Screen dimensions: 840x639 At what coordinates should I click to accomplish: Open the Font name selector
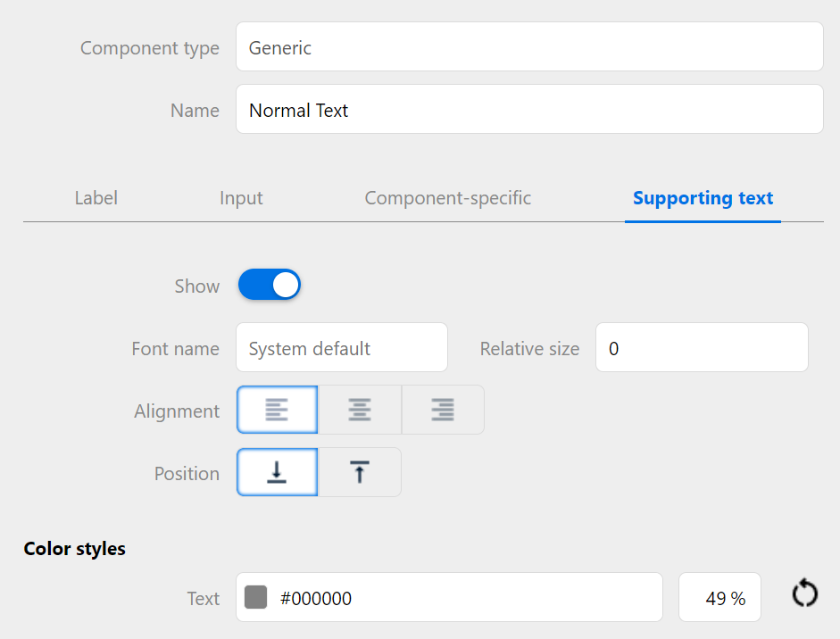341,348
